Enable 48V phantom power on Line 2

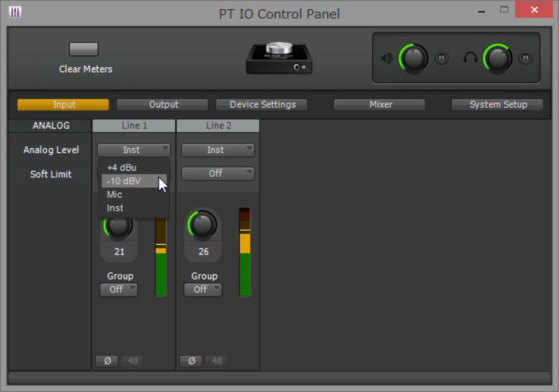pos(217,361)
